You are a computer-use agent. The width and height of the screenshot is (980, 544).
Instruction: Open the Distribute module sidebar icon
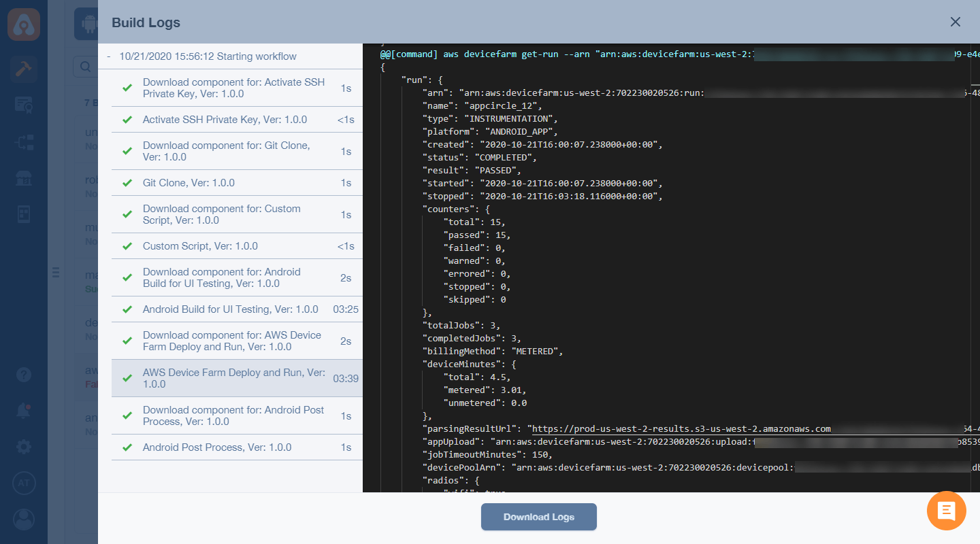pyautogui.click(x=24, y=142)
